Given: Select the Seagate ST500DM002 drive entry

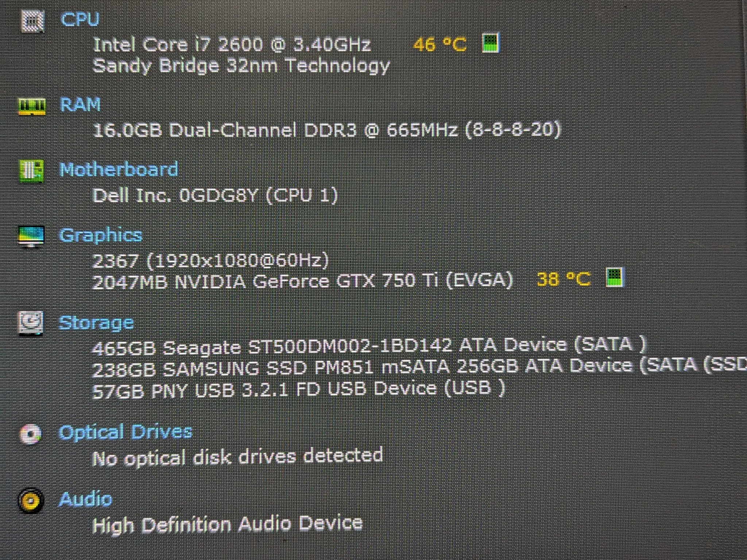Looking at the screenshot, I should click(x=369, y=346).
